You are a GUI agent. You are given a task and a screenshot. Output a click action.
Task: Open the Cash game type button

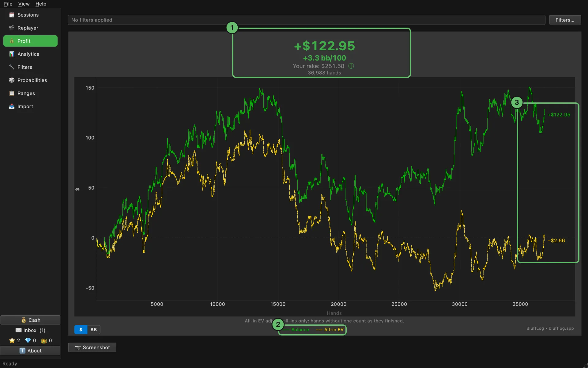click(30, 320)
